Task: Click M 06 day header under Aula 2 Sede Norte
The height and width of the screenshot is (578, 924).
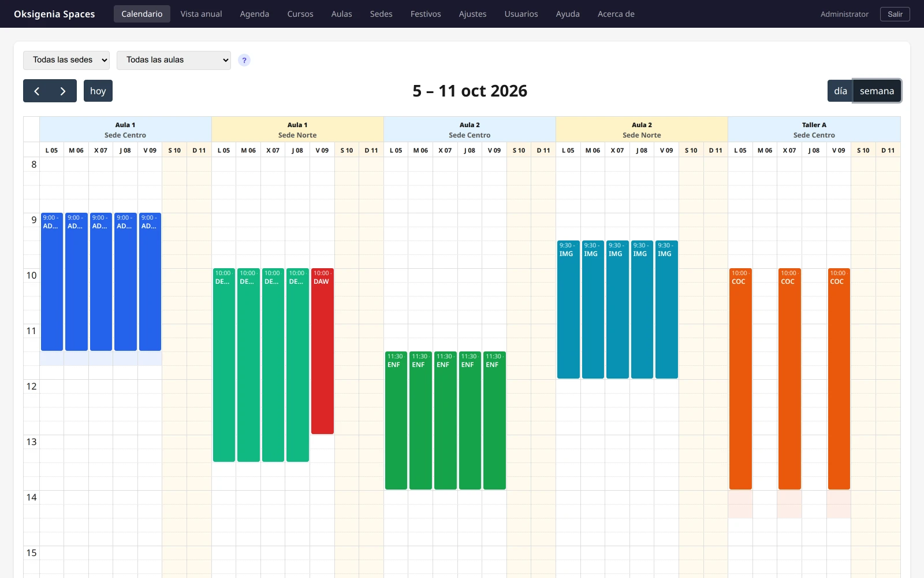Action: [x=593, y=150]
